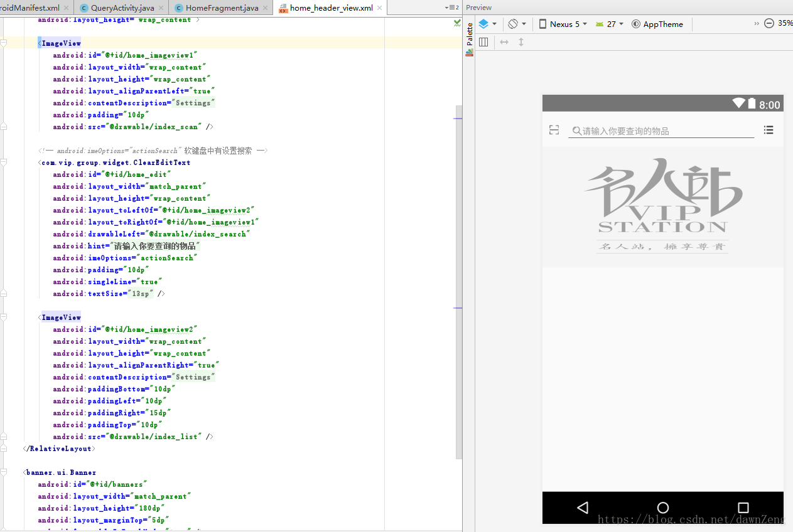
Task: Click the '@drawable/index_scan' value
Action: click(x=156, y=127)
